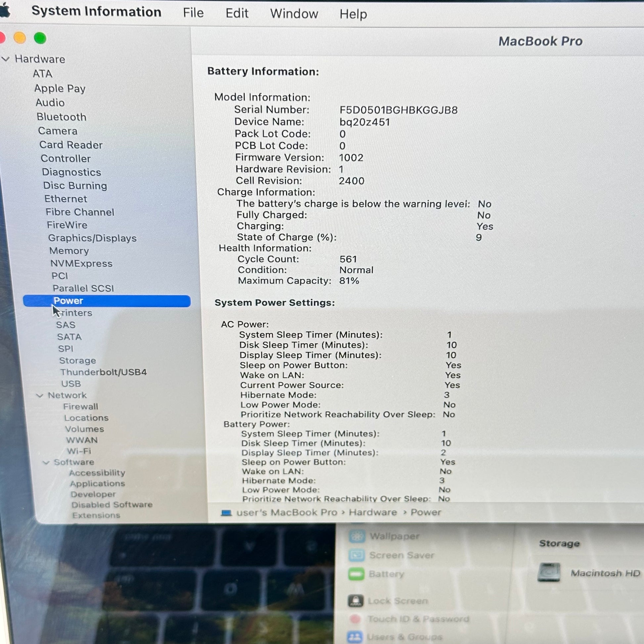644x644 pixels.
Task: Collapse the Network section chevron
Action: (x=40, y=395)
